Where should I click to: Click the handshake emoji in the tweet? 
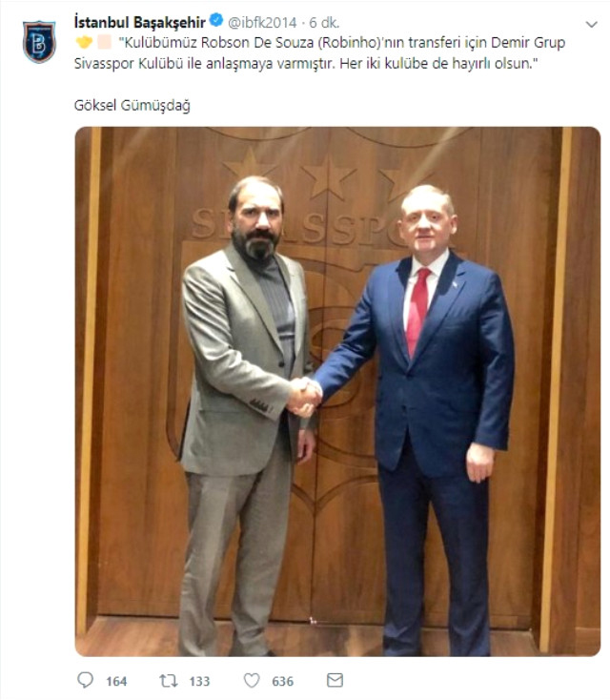[84, 42]
